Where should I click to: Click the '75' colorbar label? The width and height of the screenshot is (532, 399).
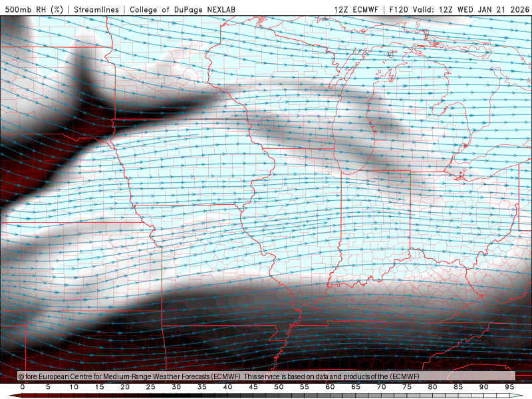407,387
